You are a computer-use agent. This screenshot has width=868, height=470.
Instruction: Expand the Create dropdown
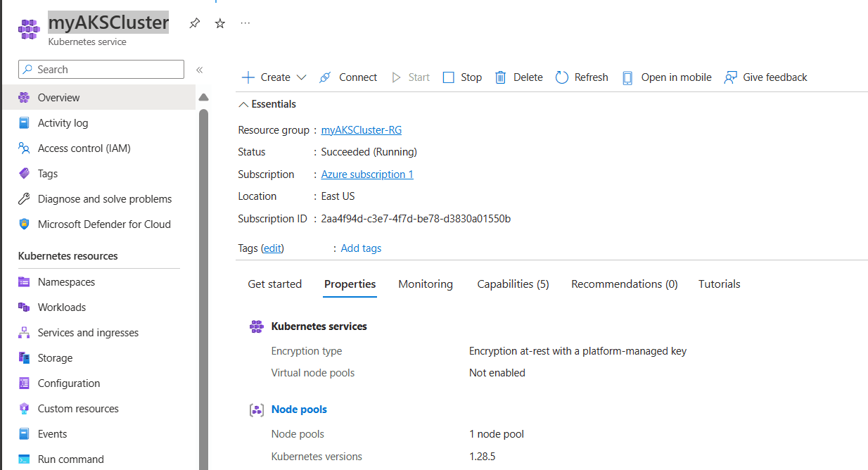click(x=274, y=77)
